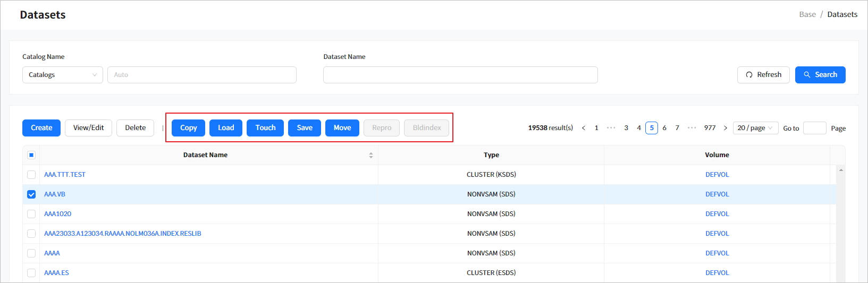Check the AAA.TTT.TEST row checkbox
Viewport: 868px width, 283px height.
coord(31,175)
